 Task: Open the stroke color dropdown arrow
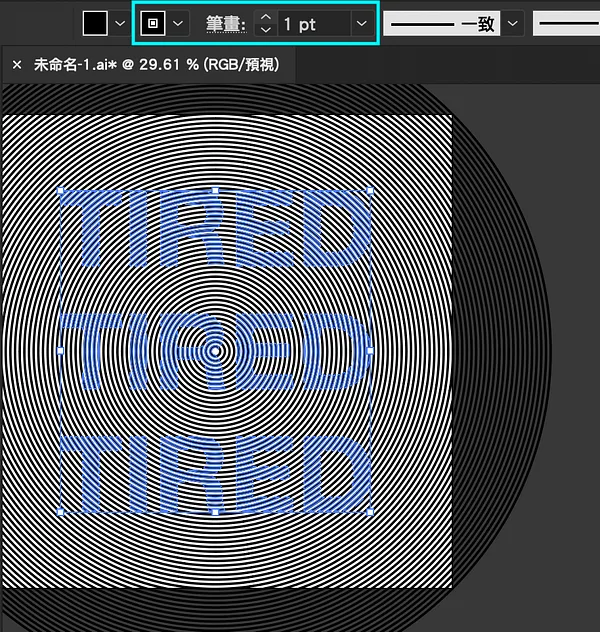[178, 23]
